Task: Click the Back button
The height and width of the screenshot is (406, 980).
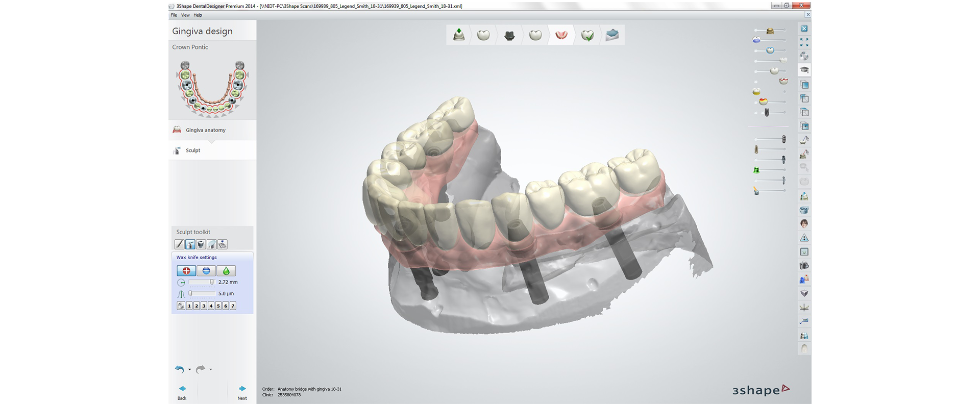Action: (182, 392)
